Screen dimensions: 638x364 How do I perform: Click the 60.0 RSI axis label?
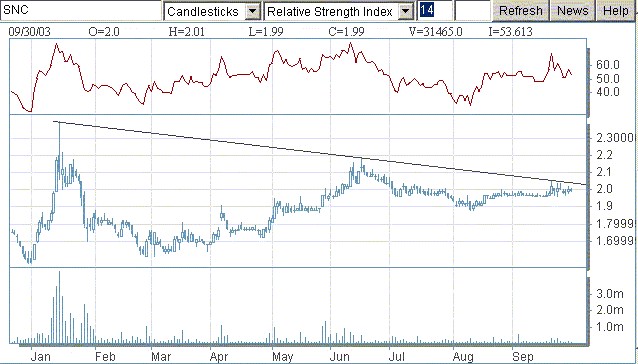tap(607, 65)
